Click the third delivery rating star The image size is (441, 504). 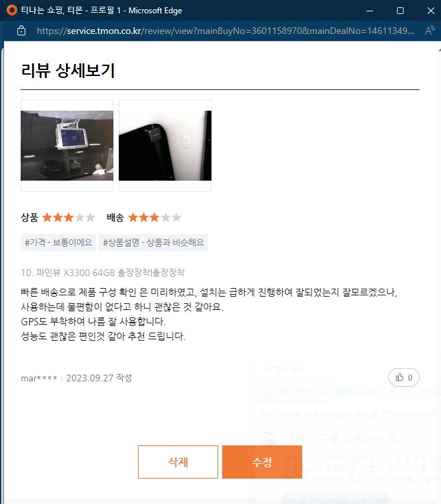(155, 217)
